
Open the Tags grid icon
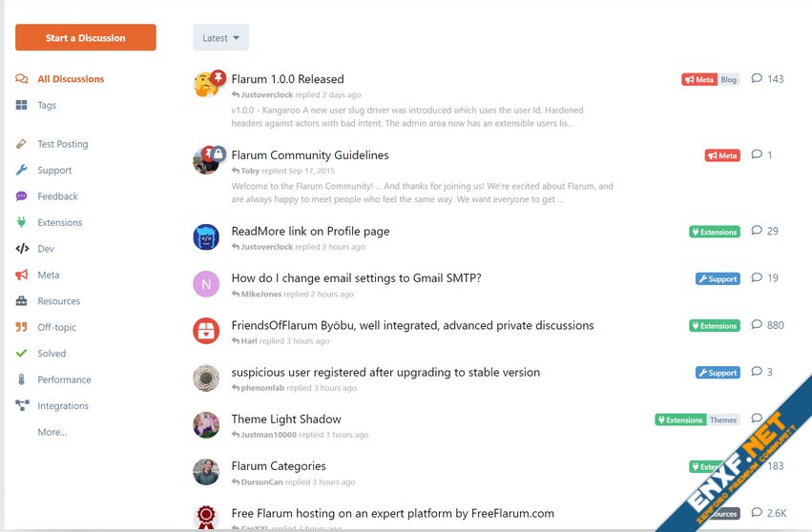click(21, 105)
